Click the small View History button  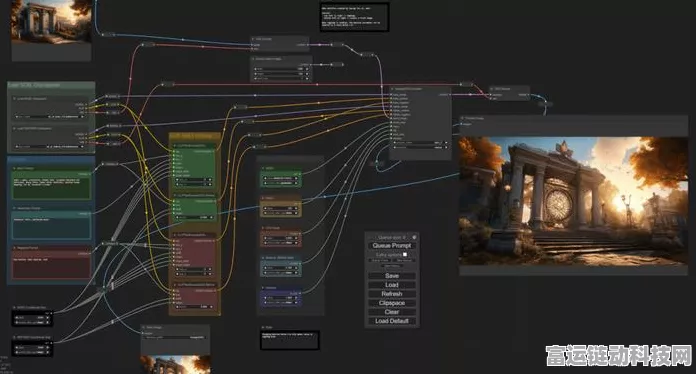(x=392, y=266)
